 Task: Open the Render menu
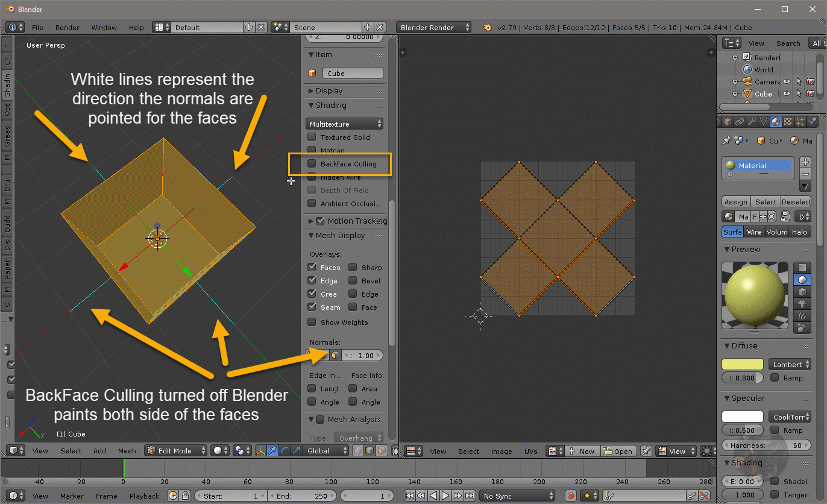point(67,28)
